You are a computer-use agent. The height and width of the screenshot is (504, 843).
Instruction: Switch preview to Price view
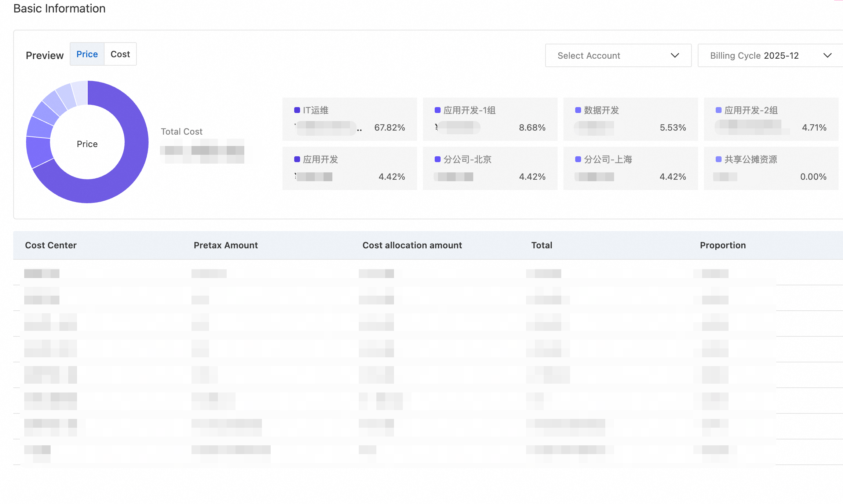pos(87,54)
